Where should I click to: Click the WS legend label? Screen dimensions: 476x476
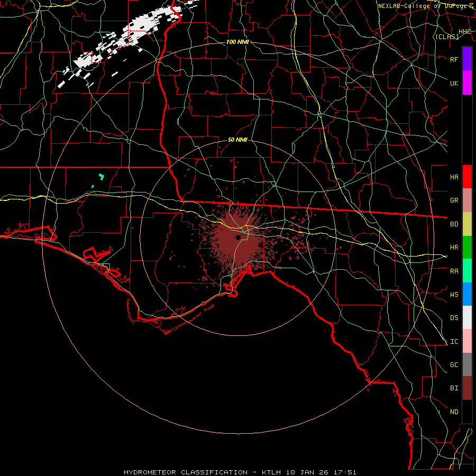[454, 294]
